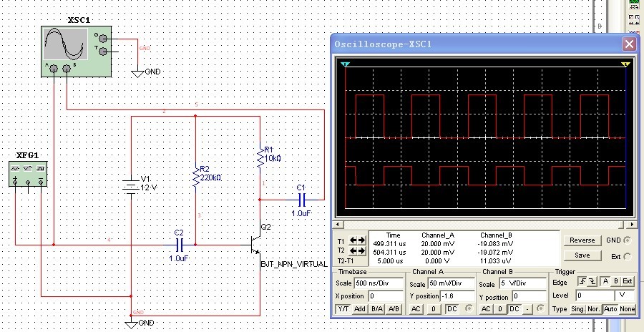Select the Q2 NPN transistor symbol
Viewport: 644px width, 332px height.
coord(255,244)
